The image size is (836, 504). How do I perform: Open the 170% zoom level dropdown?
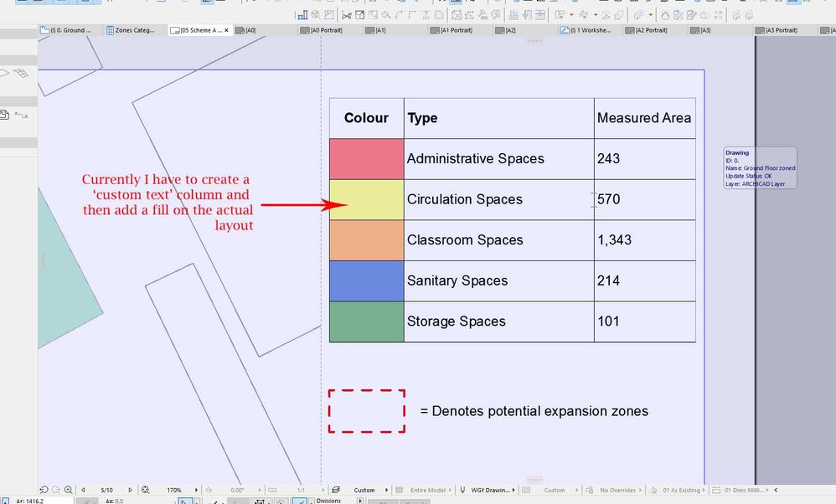click(x=176, y=490)
